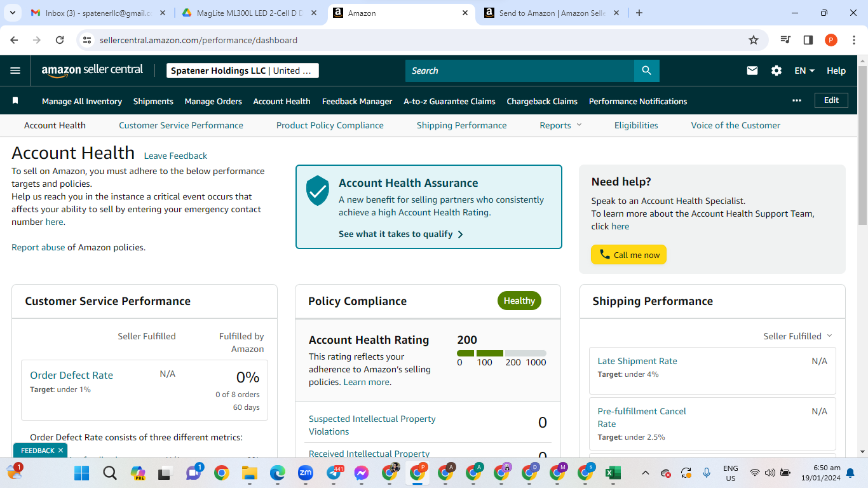Open the Chrome profile avatar
868x488 pixels.
pyautogui.click(x=831, y=40)
